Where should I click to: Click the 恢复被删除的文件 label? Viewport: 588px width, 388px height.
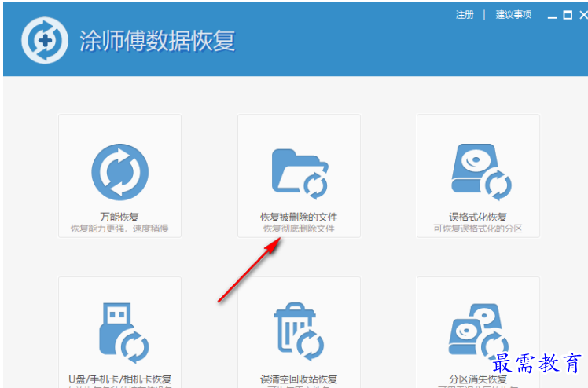(299, 217)
